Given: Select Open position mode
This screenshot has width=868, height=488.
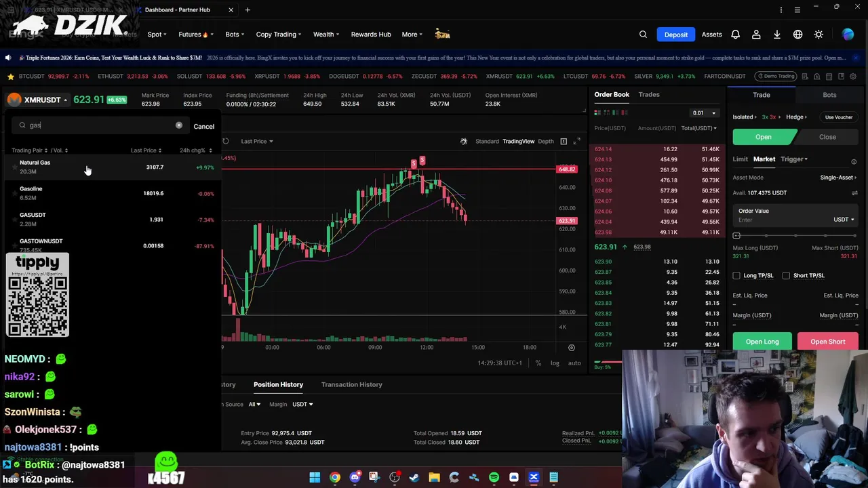Looking at the screenshot, I should click(x=763, y=137).
